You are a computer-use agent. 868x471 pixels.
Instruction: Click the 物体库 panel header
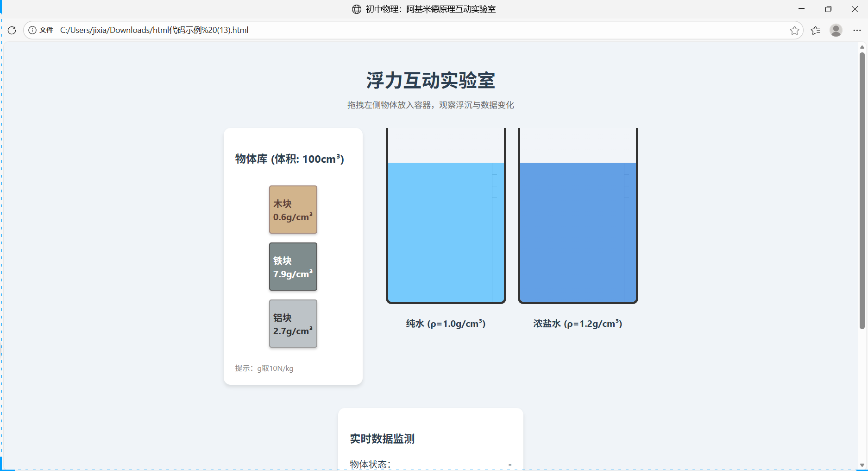pos(289,159)
